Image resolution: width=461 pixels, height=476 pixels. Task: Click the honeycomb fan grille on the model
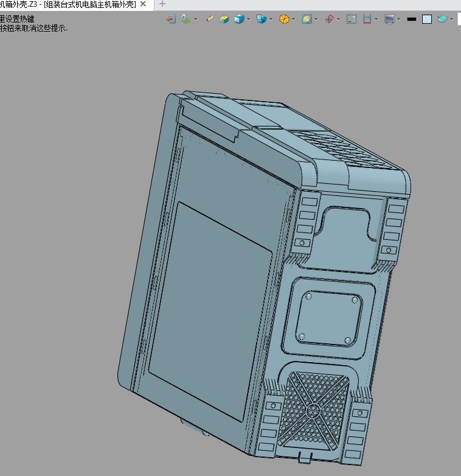pos(313,411)
